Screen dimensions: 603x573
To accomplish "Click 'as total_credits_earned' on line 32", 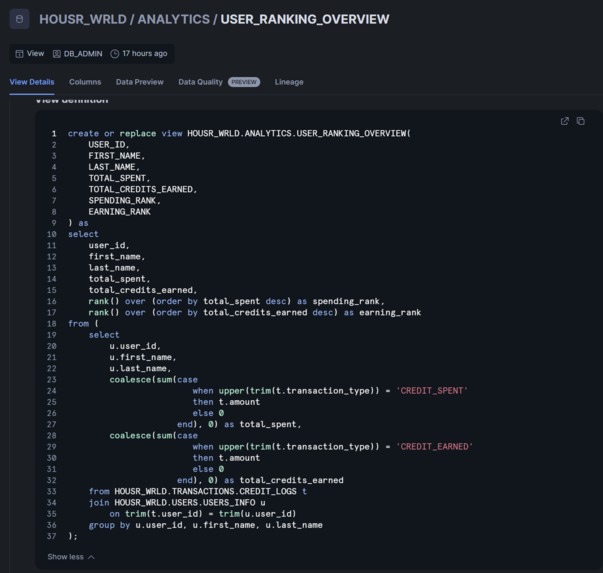I will [284, 480].
